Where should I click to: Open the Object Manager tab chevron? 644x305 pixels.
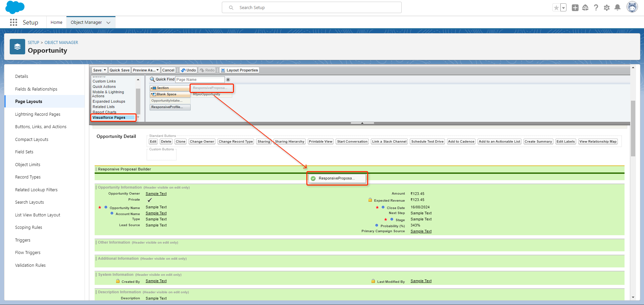[108, 22]
